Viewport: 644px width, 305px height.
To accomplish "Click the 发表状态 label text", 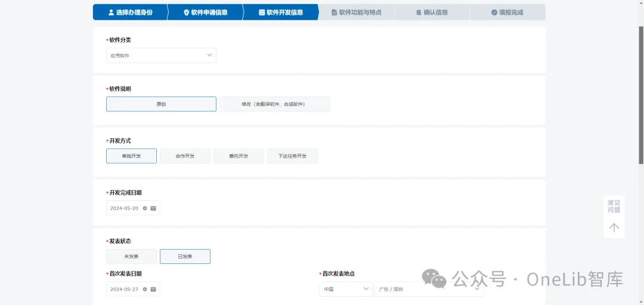I will tap(120, 241).
